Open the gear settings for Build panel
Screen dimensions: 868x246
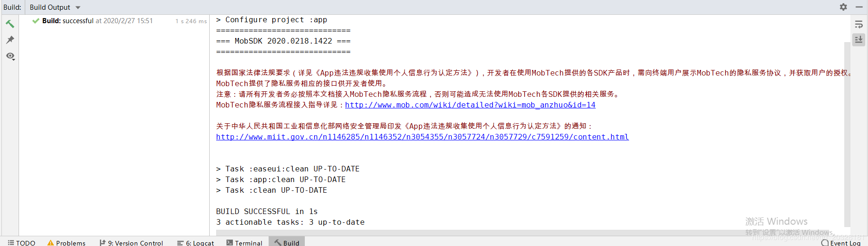pos(843,7)
